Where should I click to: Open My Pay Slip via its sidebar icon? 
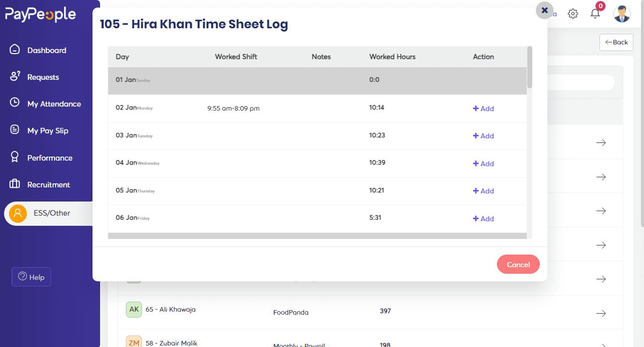pyautogui.click(x=15, y=130)
